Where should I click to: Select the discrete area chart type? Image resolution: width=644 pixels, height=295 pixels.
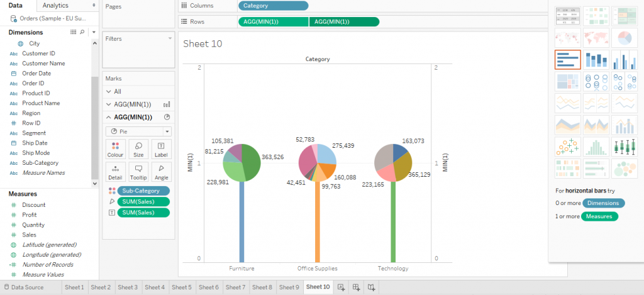[596, 125]
